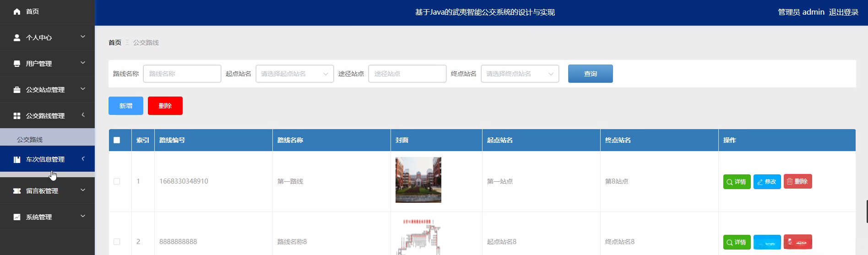Click the person icon beside 个人中心

click(17, 38)
